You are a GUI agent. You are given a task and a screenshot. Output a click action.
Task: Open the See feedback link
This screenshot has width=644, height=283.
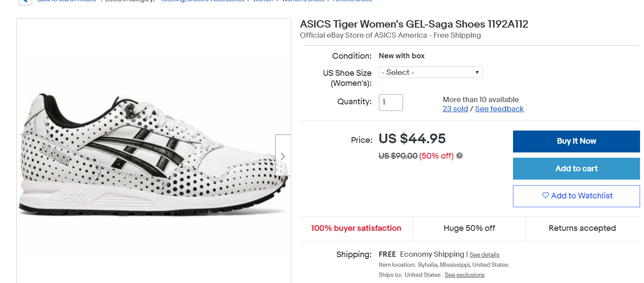coord(499,109)
